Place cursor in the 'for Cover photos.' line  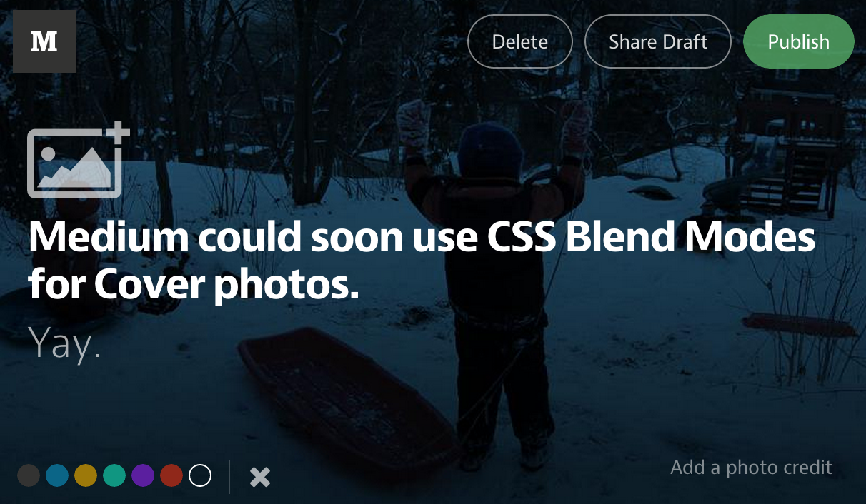[x=194, y=285]
